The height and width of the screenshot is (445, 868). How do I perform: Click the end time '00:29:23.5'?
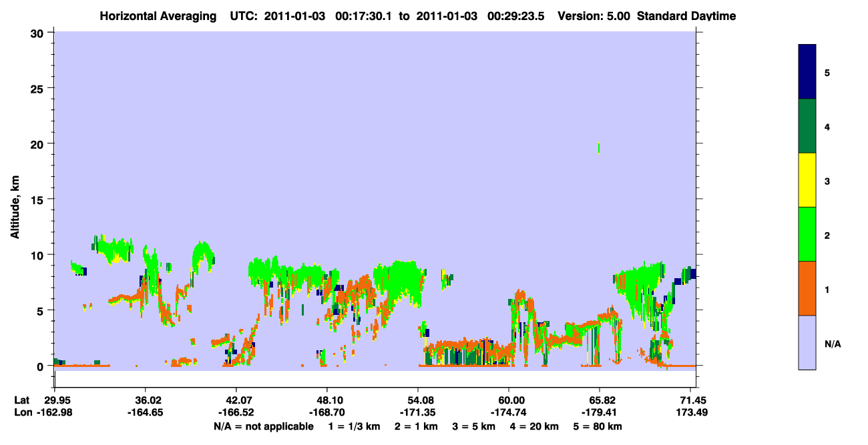(x=516, y=16)
